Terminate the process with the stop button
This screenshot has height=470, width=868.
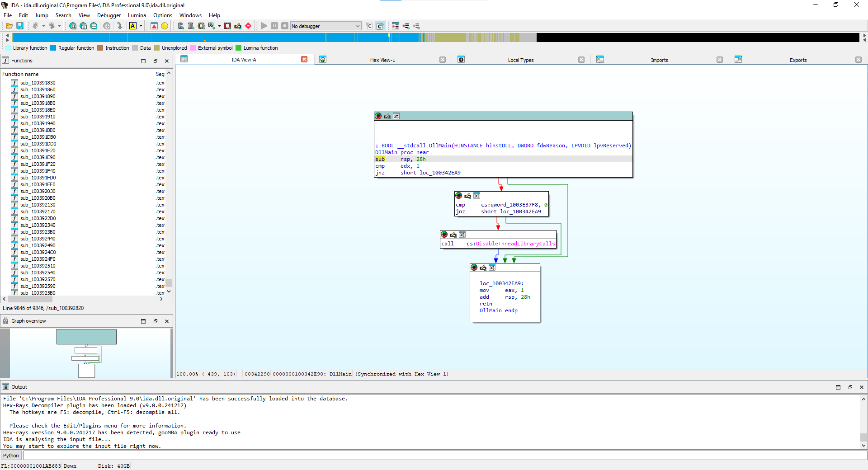(x=285, y=26)
